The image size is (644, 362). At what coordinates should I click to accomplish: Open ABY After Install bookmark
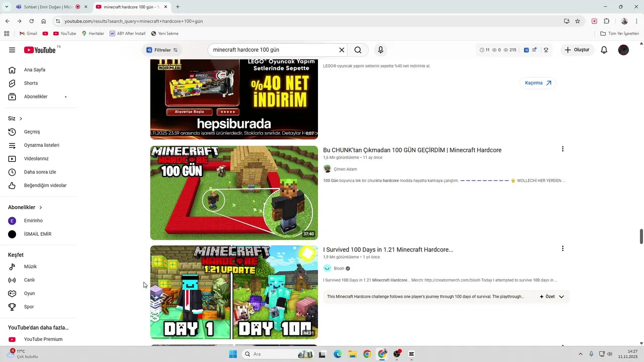point(127,34)
